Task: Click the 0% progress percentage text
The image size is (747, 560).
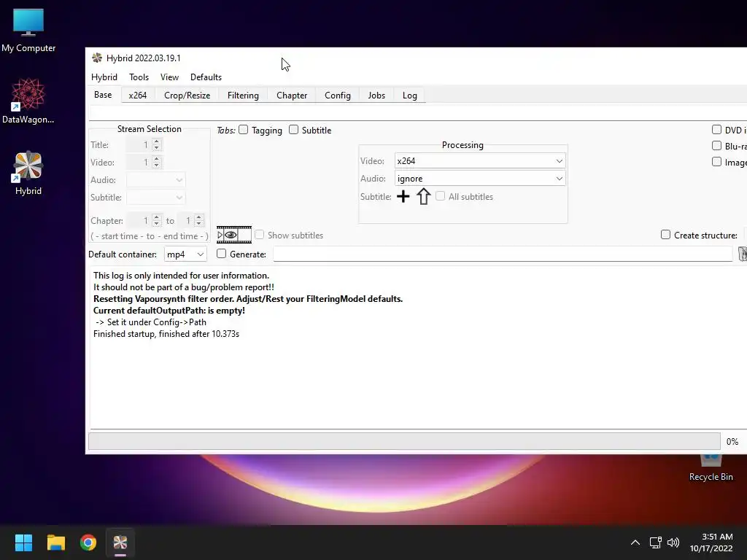Action: pos(732,441)
